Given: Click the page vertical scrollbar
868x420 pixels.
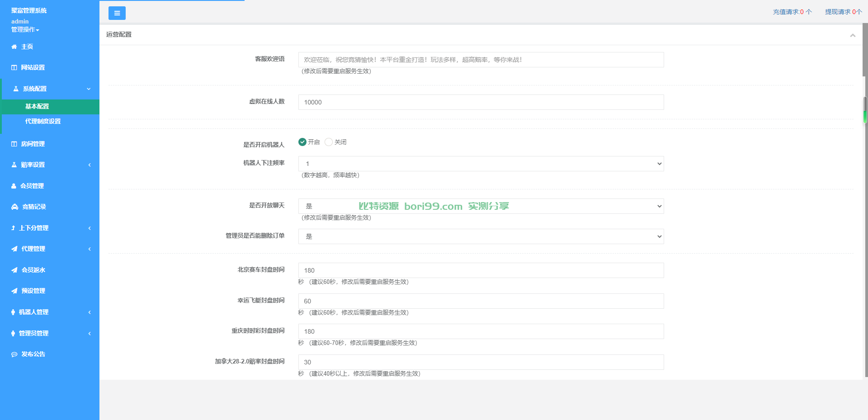Looking at the screenshot, I should point(865,50).
